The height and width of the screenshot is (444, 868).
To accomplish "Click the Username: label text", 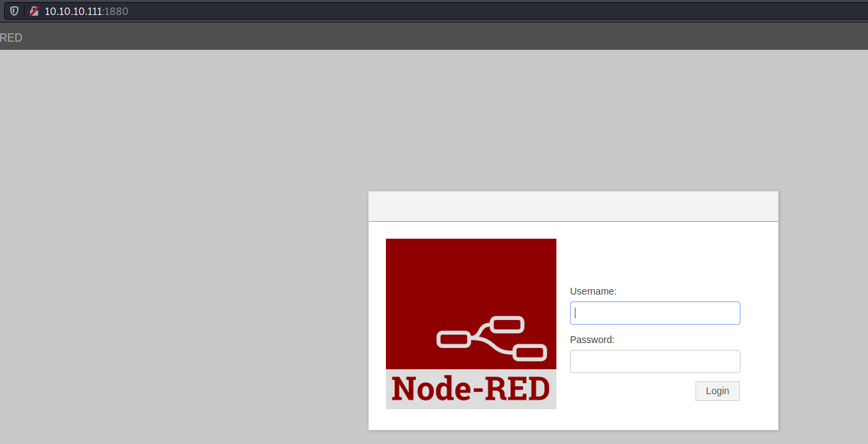I will tap(593, 291).
